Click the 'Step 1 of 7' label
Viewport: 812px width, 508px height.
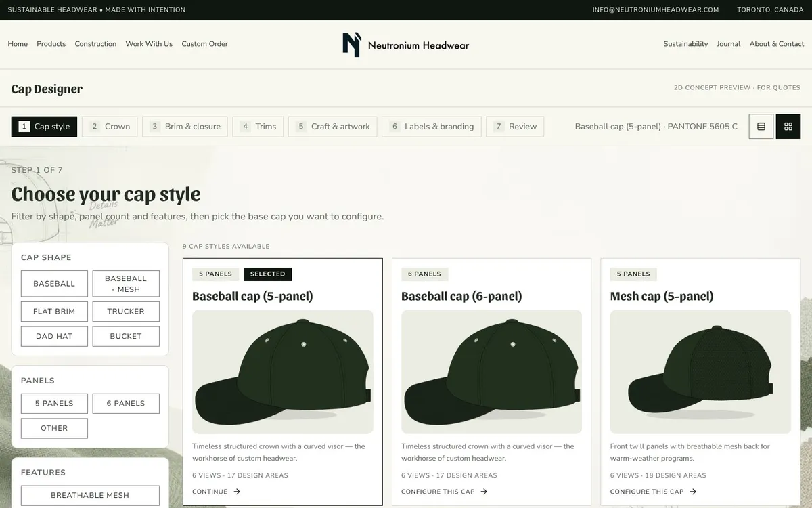pos(37,170)
